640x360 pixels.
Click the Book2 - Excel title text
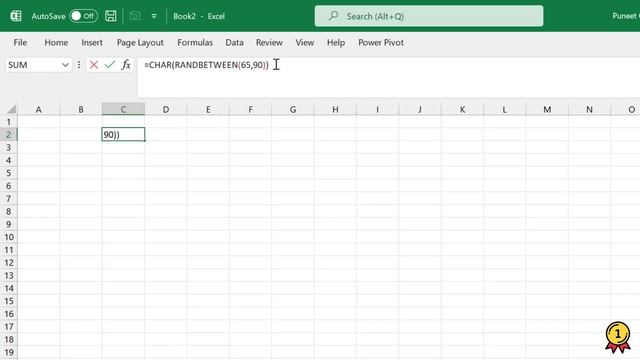point(199,16)
